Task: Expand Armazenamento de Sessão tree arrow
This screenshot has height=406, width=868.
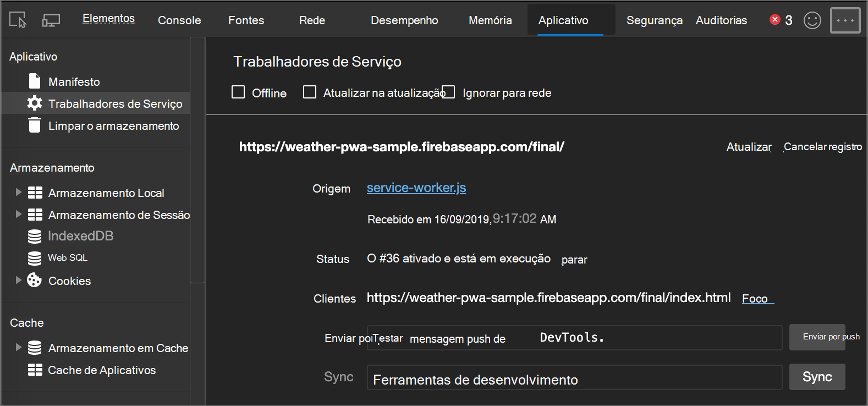Action: [18, 214]
